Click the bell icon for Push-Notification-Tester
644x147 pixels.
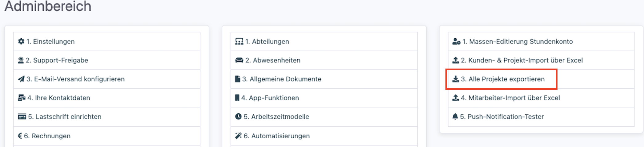(x=455, y=117)
